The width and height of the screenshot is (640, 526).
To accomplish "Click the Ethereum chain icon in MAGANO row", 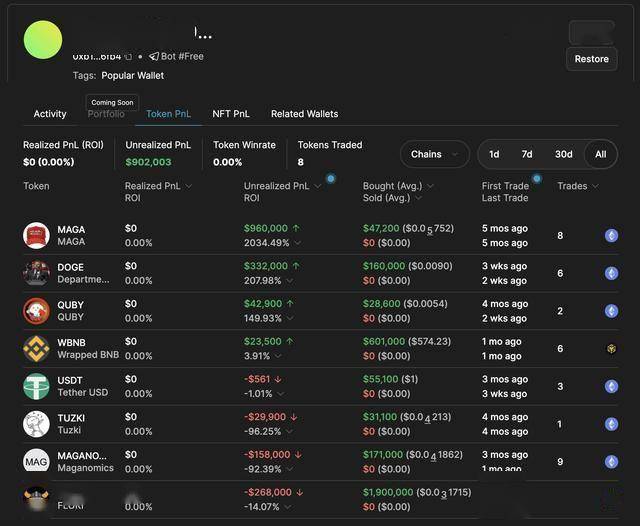I will point(611,462).
